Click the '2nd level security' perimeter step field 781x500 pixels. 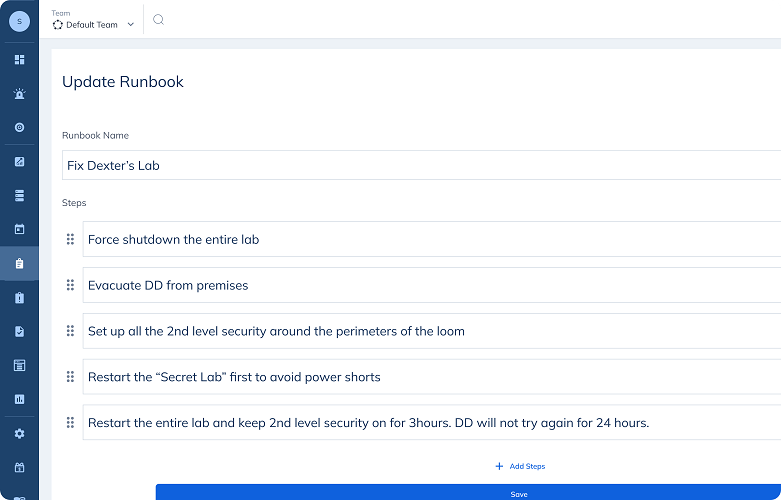click(430, 331)
